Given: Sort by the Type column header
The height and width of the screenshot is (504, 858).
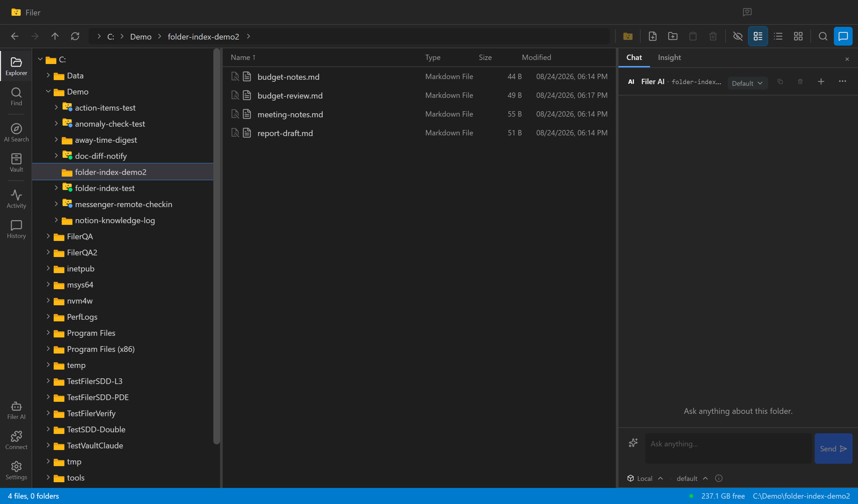Looking at the screenshot, I should click(x=432, y=58).
